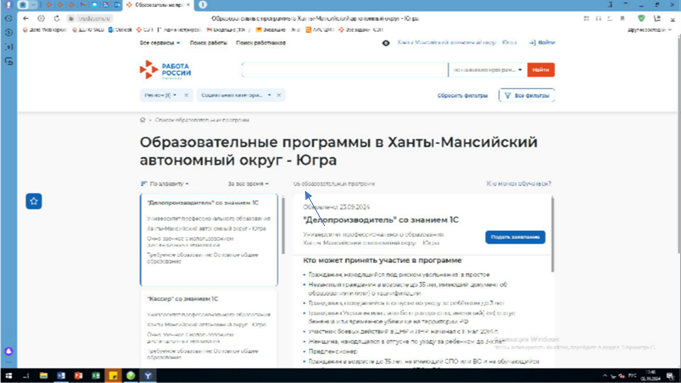The width and height of the screenshot is (681, 383).
Task: Select the active Образовательные программы browser tab
Action: tap(159, 5)
